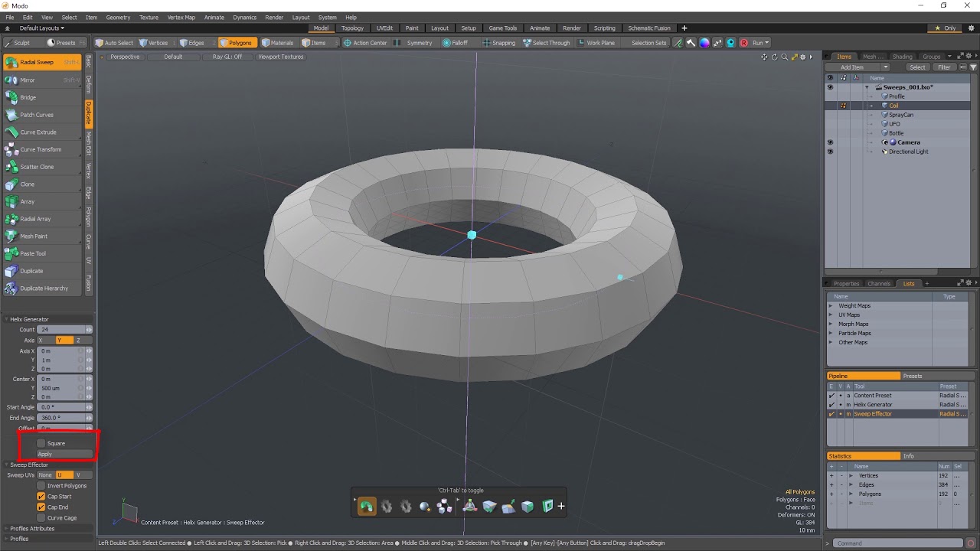Click the viewport zoom magnifier icon

click(x=784, y=57)
